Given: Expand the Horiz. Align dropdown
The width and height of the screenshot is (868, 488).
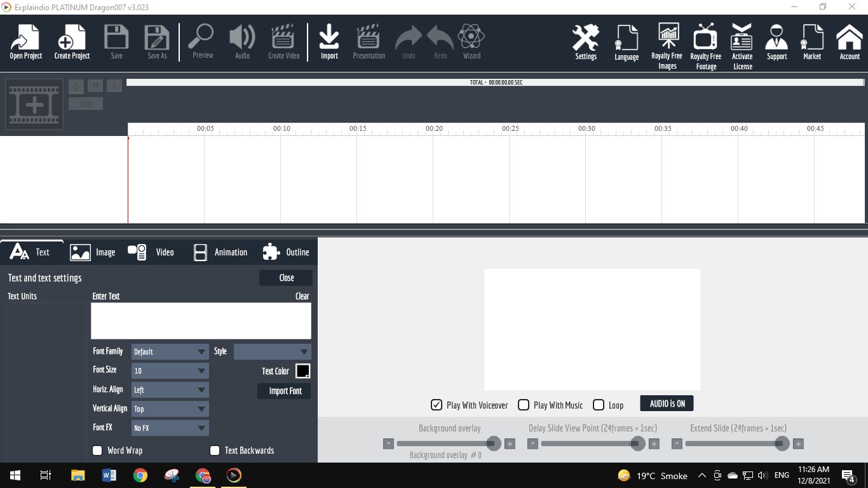Looking at the screenshot, I should click(170, 390).
